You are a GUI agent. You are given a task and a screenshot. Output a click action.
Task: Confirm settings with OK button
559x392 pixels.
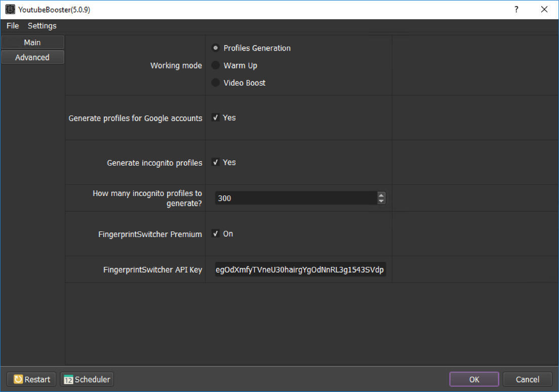tap(474, 379)
